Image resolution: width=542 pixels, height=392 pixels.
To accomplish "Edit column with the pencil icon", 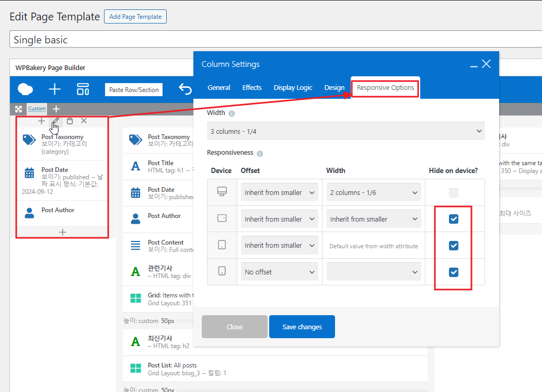I will (55, 121).
